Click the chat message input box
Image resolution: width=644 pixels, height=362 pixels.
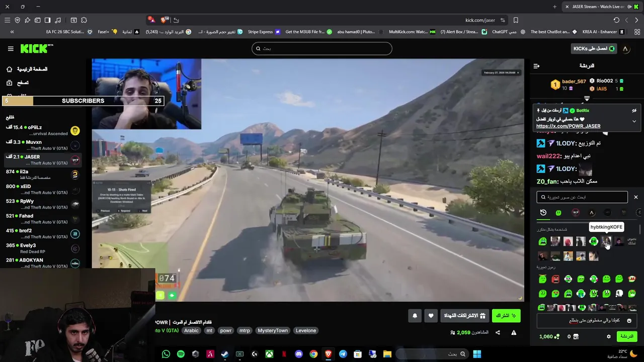point(587,321)
